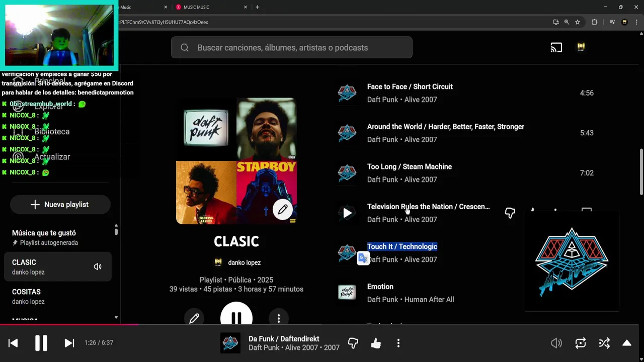Toggle repeat mode
The image size is (644, 362).
point(581,343)
